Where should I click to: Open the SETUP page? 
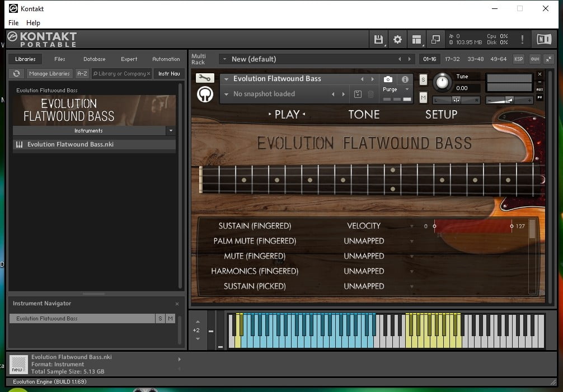coord(442,115)
